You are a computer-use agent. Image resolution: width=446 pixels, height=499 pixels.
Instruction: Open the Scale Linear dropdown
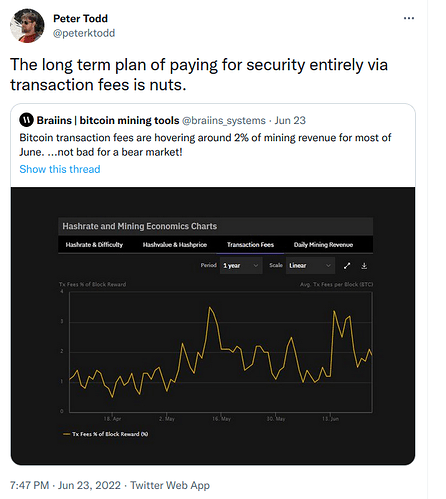(310, 265)
